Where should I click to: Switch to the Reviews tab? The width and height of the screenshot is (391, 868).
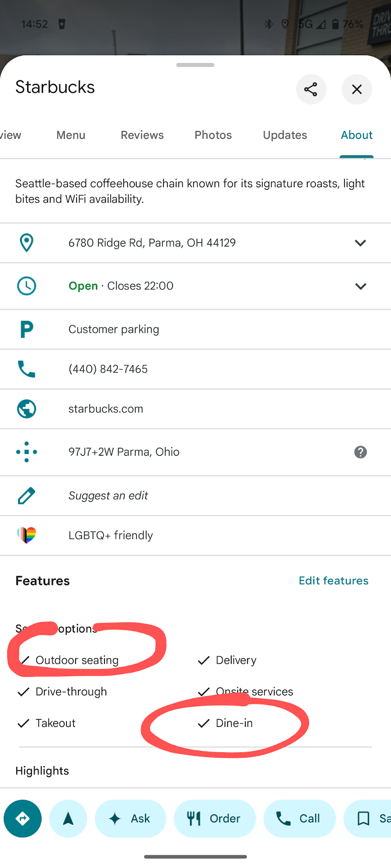(142, 135)
